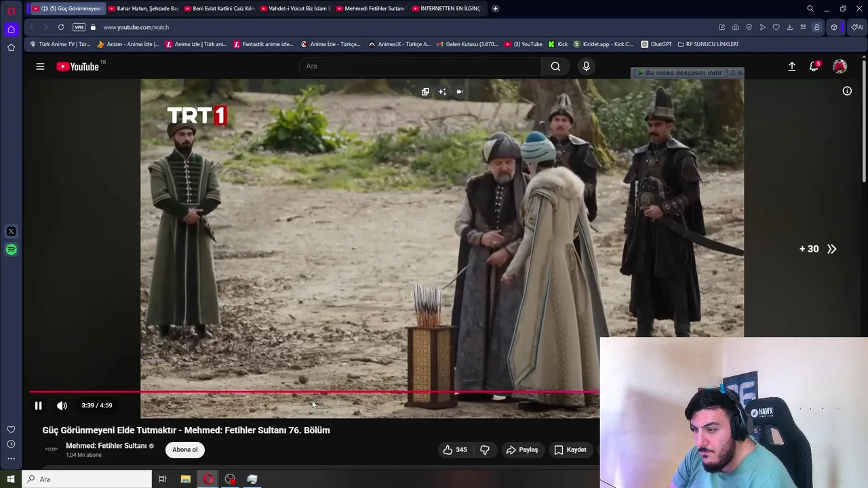Viewport: 868px width, 488px height.
Task: Toggle the Opera VPN badge
Action: coord(79,27)
